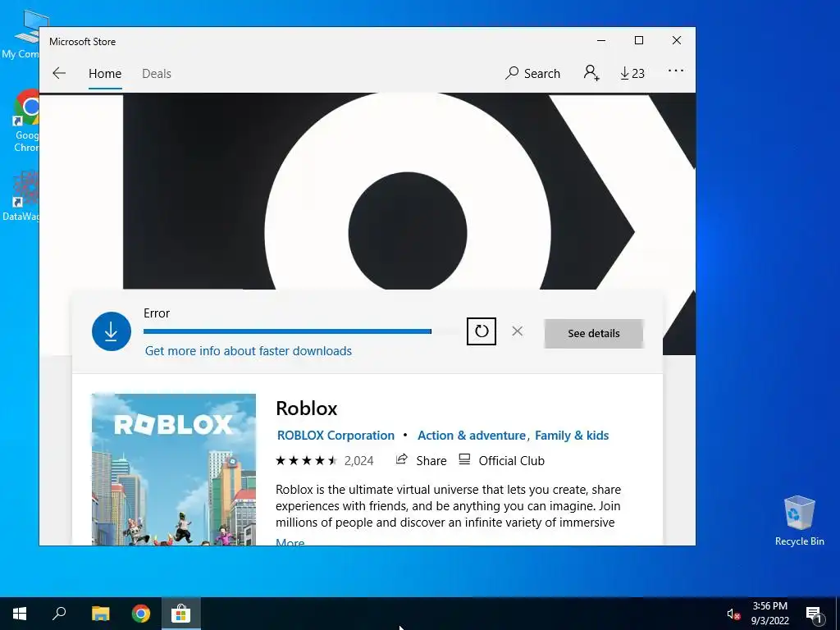Screen dimensions: 840x630
Task: Open the Official Club link
Action: point(502,460)
